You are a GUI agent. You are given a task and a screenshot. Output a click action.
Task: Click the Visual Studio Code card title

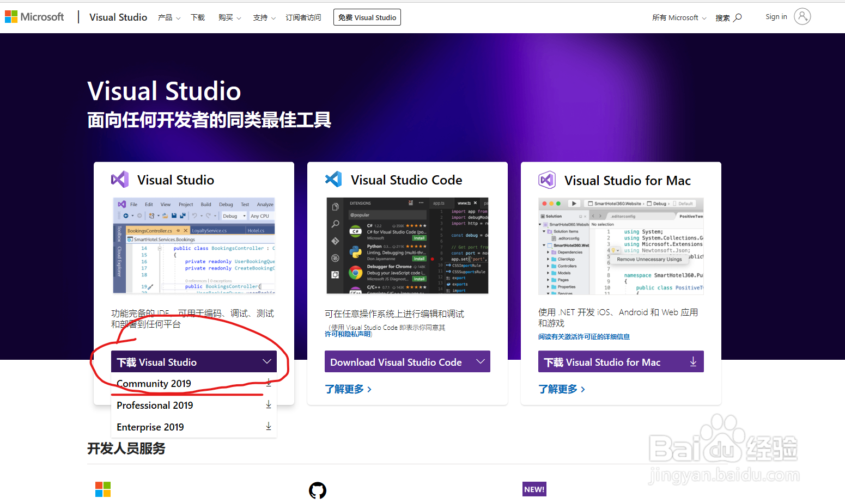tap(406, 180)
